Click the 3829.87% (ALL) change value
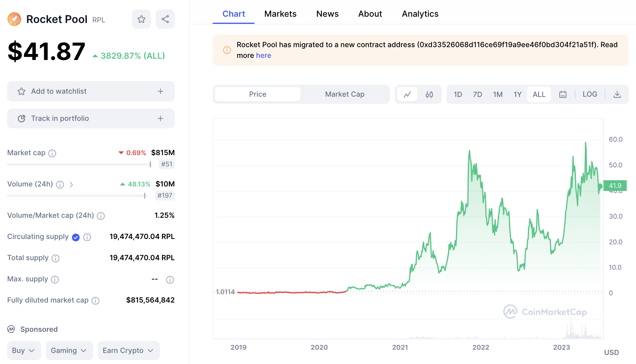 pos(132,56)
